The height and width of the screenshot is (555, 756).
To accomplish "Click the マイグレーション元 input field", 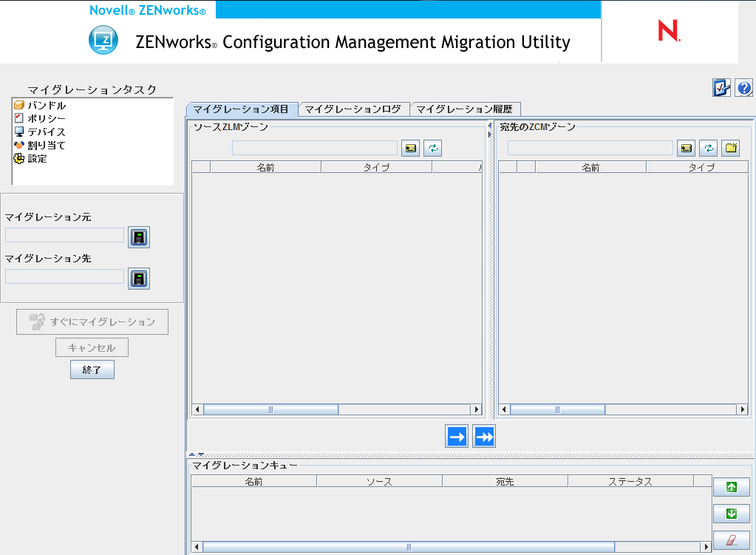I will [x=64, y=235].
